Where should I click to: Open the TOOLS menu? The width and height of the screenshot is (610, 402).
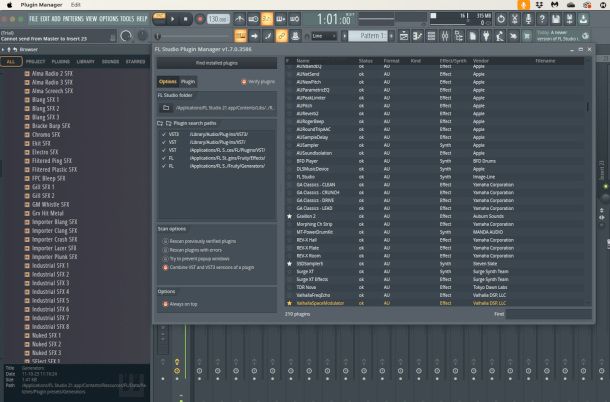127,19
